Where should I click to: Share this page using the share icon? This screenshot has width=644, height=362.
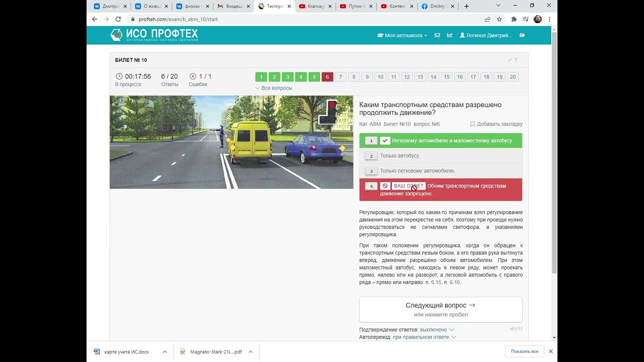pos(488,19)
